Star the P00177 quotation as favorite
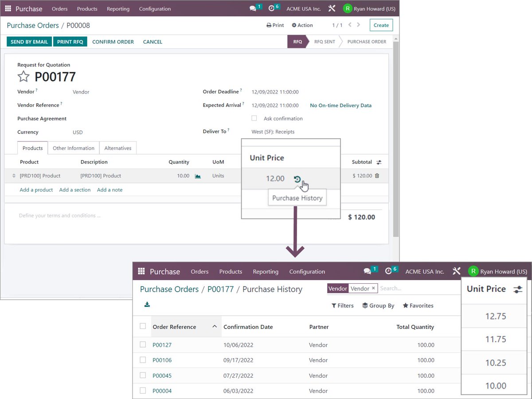 [23, 76]
